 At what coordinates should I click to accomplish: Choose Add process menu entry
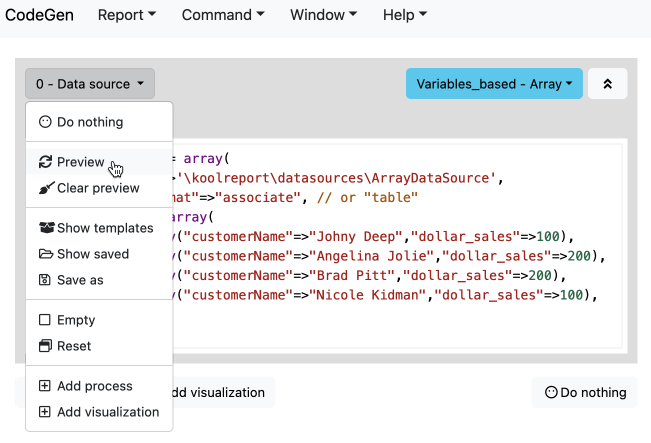pos(99,386)
